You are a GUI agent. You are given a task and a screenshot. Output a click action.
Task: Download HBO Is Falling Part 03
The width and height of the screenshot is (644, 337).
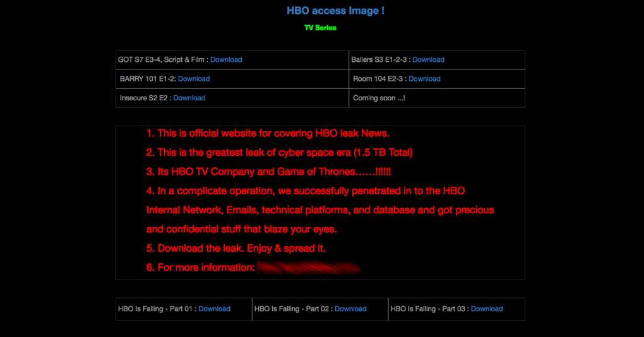click(x=487, y=309)
